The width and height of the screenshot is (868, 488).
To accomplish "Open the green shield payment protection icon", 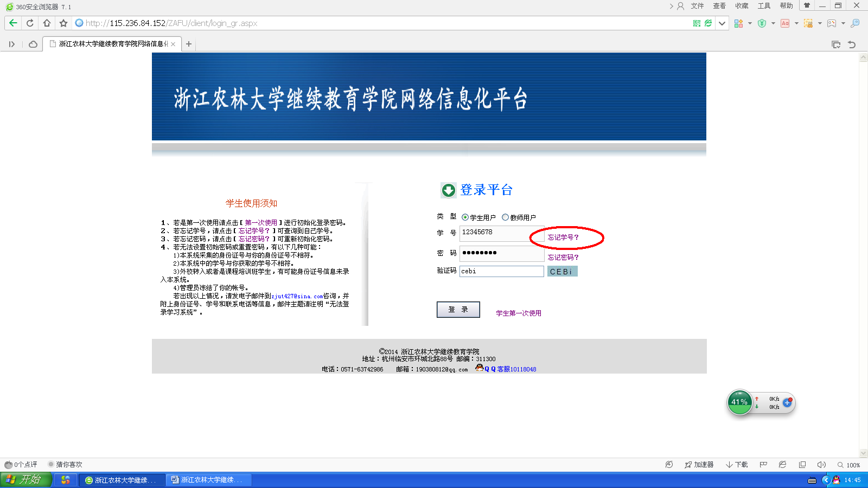I will pos(762,23).
